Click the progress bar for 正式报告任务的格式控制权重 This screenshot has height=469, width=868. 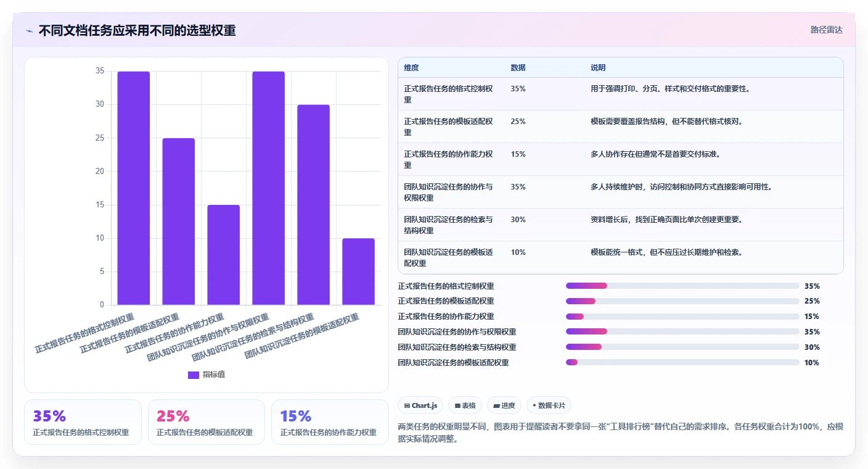[682, 286]
